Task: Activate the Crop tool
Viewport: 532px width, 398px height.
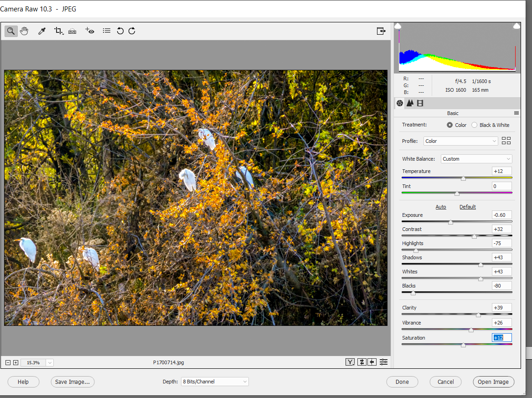Action: point(58,31)
